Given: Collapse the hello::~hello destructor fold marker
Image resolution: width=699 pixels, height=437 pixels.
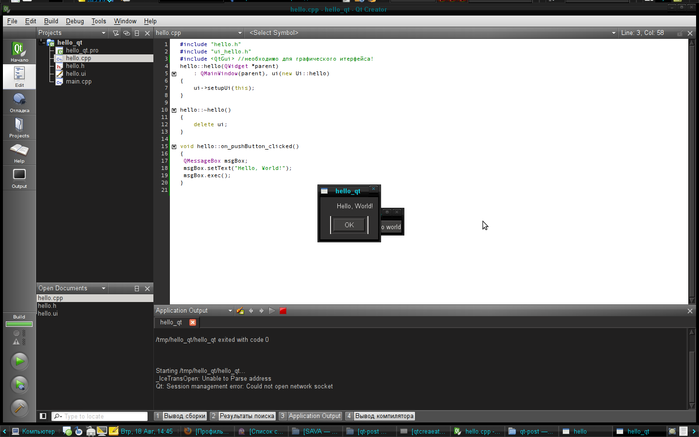Looking at the screenshot, I should tap(174, 110).
